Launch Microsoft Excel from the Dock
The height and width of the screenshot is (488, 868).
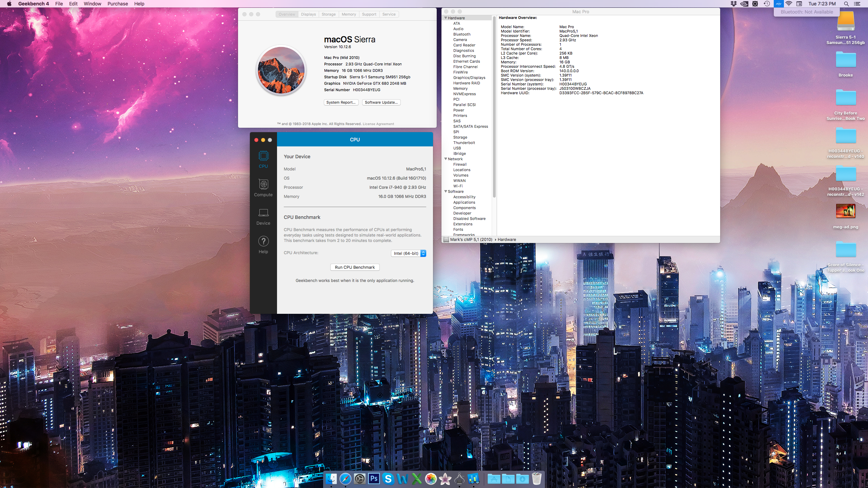[416, 479]
